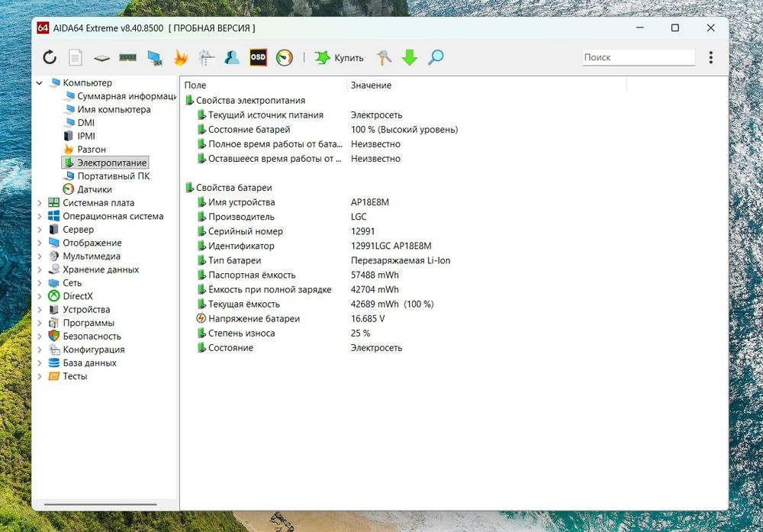Expand the DirectX tree node

[40, 296]
